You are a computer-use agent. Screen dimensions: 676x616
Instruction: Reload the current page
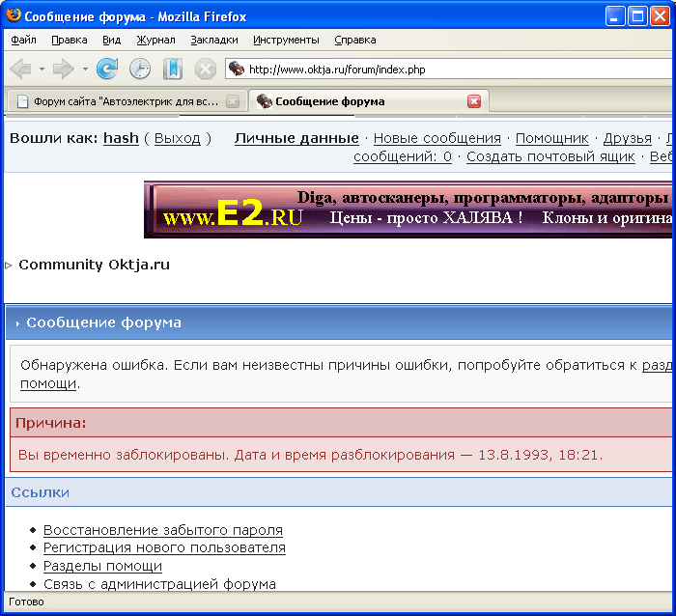click(107, 69)
